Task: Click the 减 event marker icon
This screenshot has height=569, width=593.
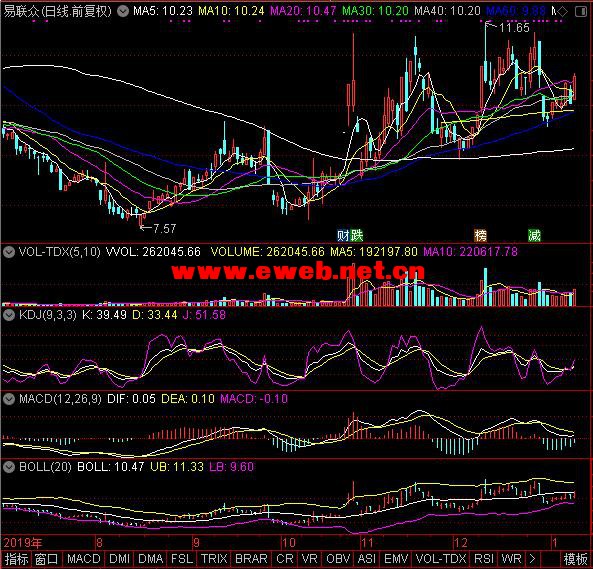Action: (x=534, y=236)
